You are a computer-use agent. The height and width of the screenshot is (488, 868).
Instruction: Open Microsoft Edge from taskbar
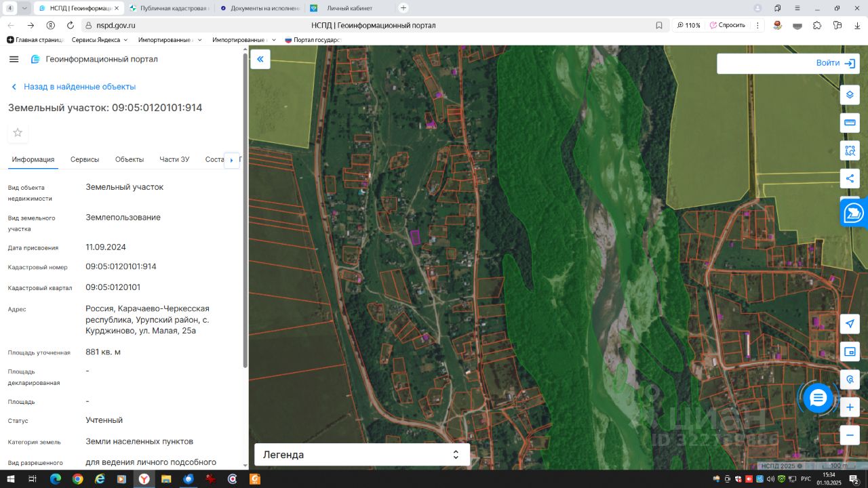point(55,479)
